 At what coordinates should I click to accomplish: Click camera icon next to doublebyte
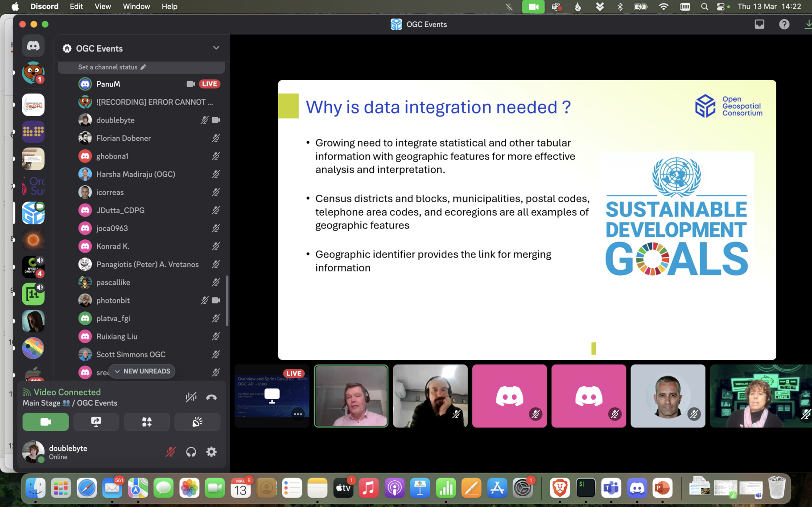(x=216, y=120)
